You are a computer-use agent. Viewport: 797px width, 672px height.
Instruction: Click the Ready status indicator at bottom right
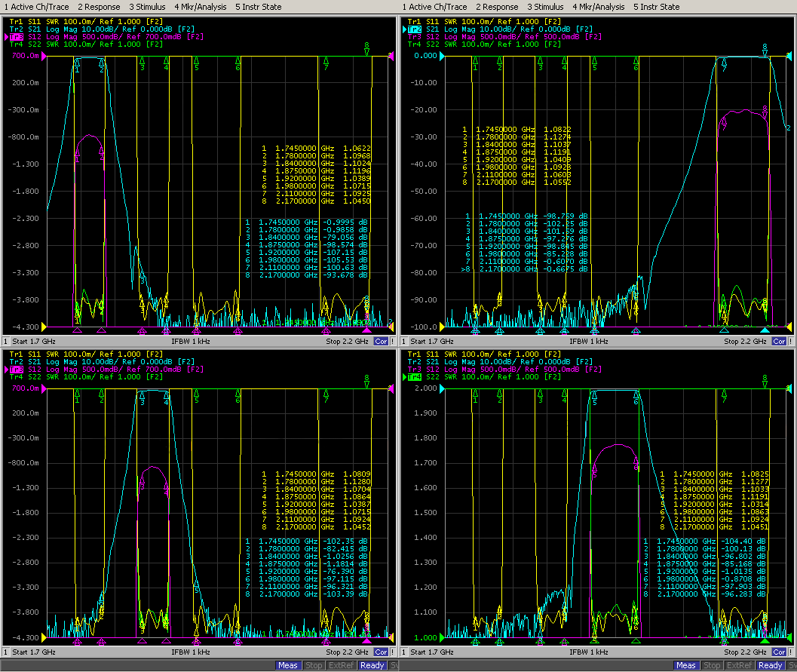[770, 665]
